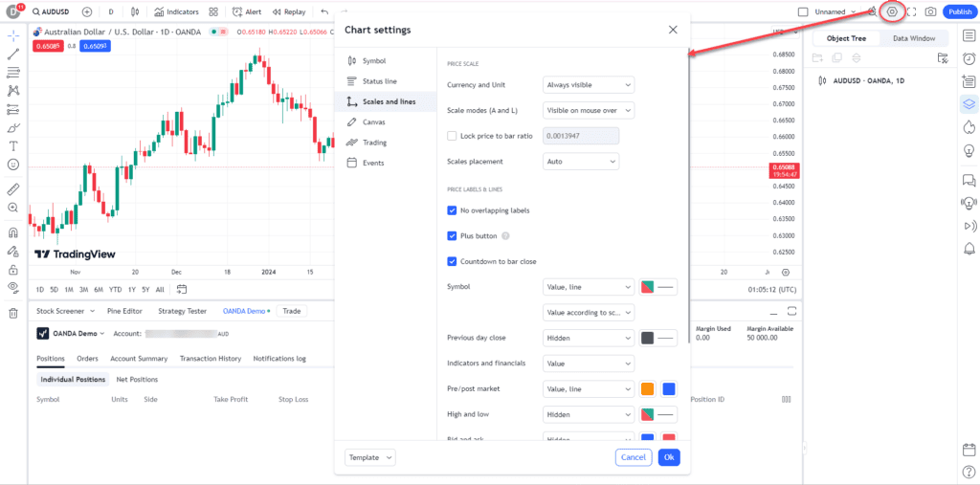This screenshot has height=485, width=980.
Task: Activate the ruler measure tool
Action: click(x=13, y=189)
